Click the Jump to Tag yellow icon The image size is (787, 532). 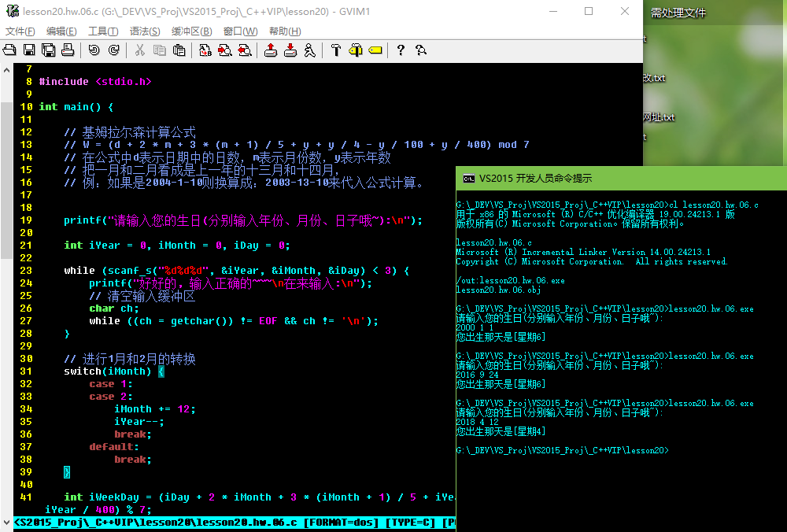(375, 50)
